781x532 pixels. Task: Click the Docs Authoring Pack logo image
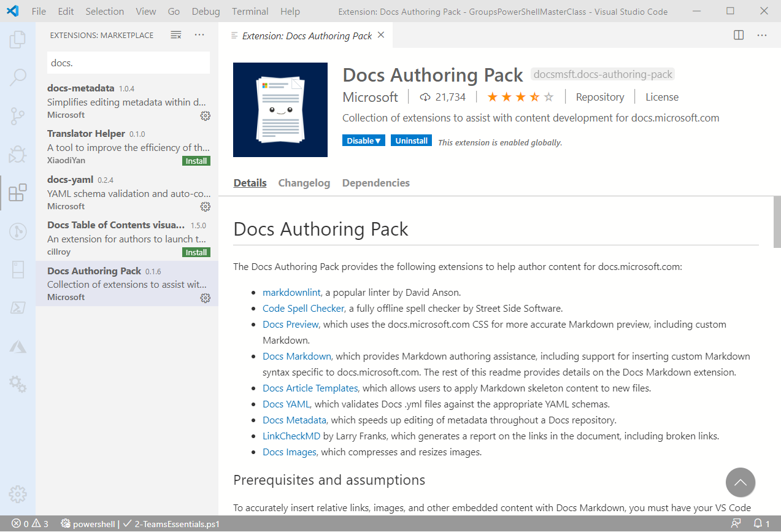(x=280, y=110)
